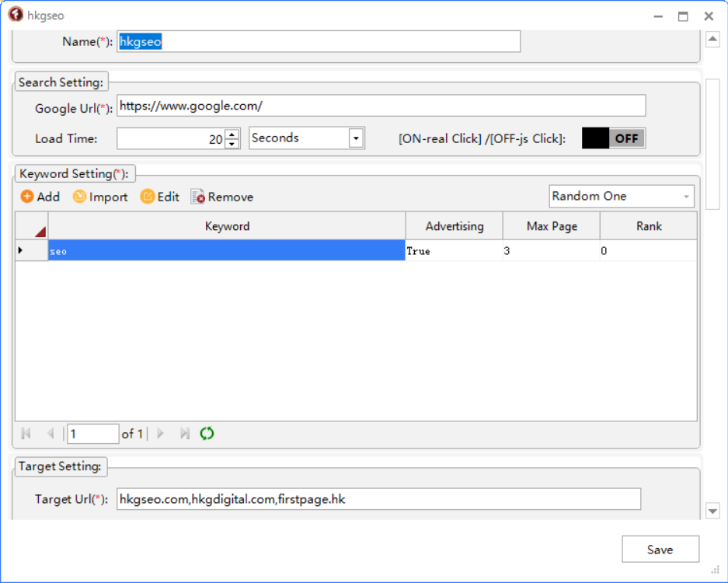Decrease Load Time with down arrow
This screenshot has width=728, height=583.
pyautogui.click(x=232, y=143)
